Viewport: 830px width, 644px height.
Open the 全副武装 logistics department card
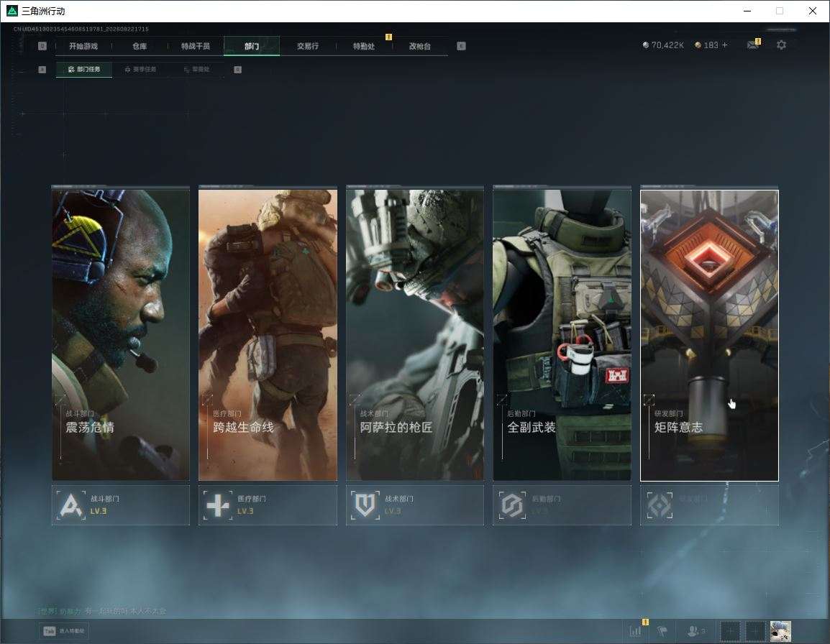coord(562,334)
